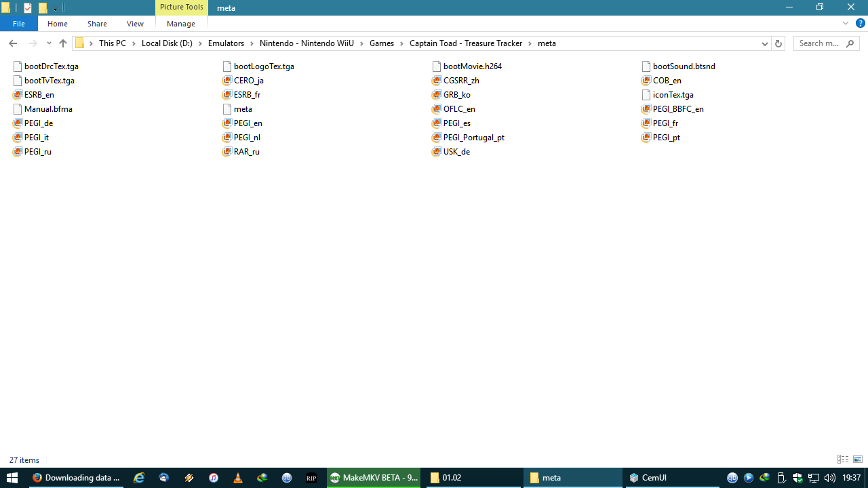The width and height of the screenshot is (868, 488).
Task: Refresh the meta folder view
Action: coord(778,43)
